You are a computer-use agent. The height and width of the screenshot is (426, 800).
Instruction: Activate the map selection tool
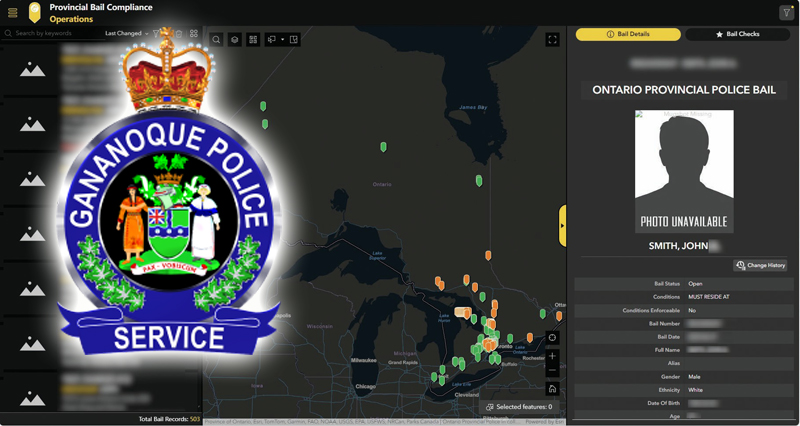coord(272,40)
